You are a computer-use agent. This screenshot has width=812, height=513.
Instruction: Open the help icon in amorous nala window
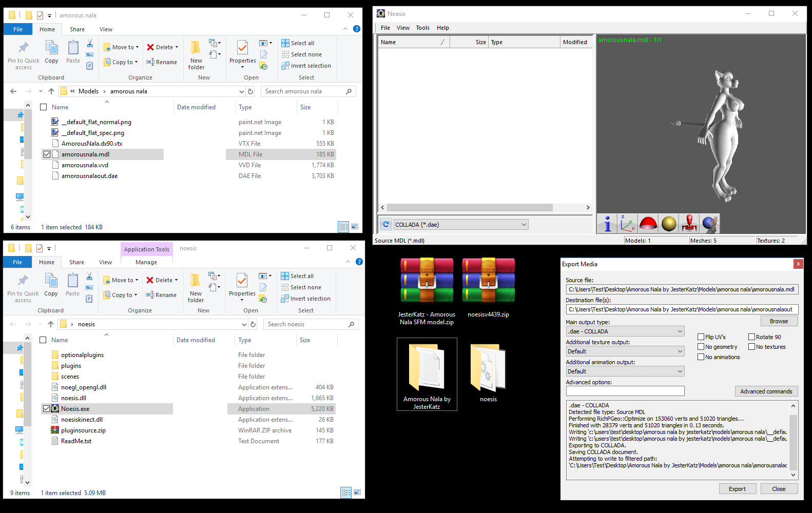[357, 29]
